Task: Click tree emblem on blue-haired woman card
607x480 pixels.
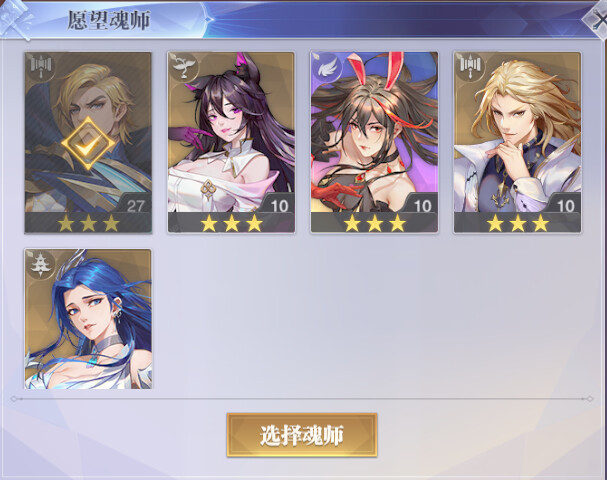Action: [x=41, y=264]
